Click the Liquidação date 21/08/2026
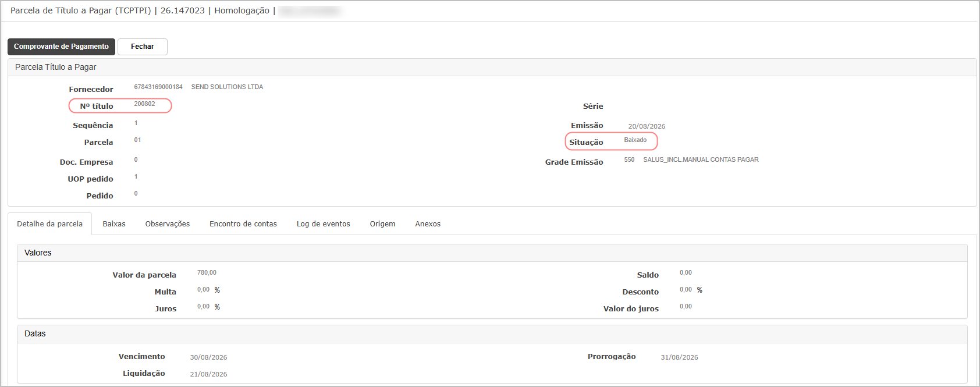The height and width of the screenshot is (387, 980). 208,374
